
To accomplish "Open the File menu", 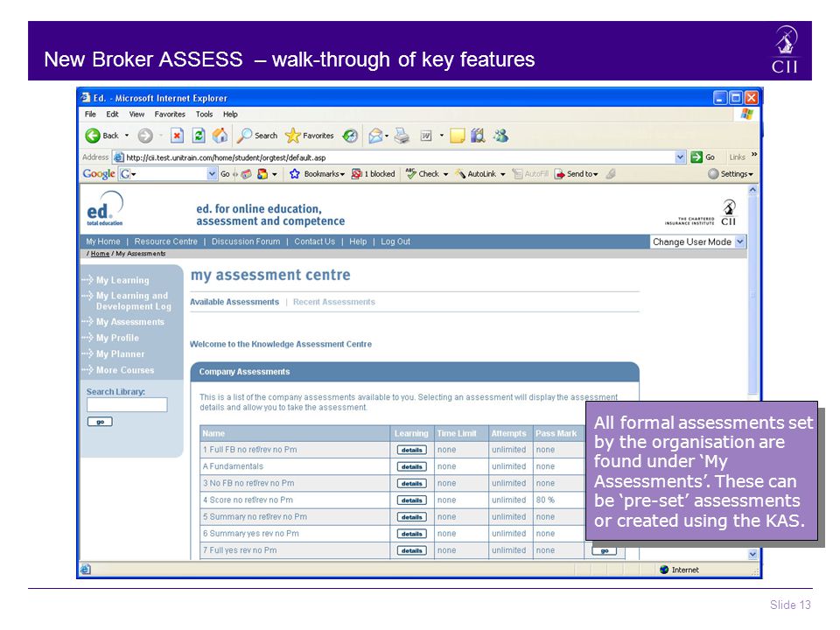I will [90, 114].
